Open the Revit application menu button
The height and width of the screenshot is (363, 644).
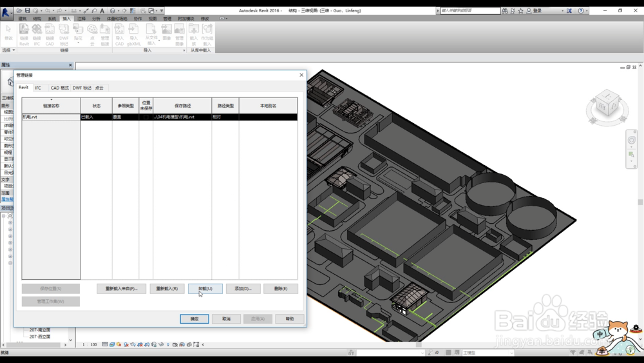(6, 12)
